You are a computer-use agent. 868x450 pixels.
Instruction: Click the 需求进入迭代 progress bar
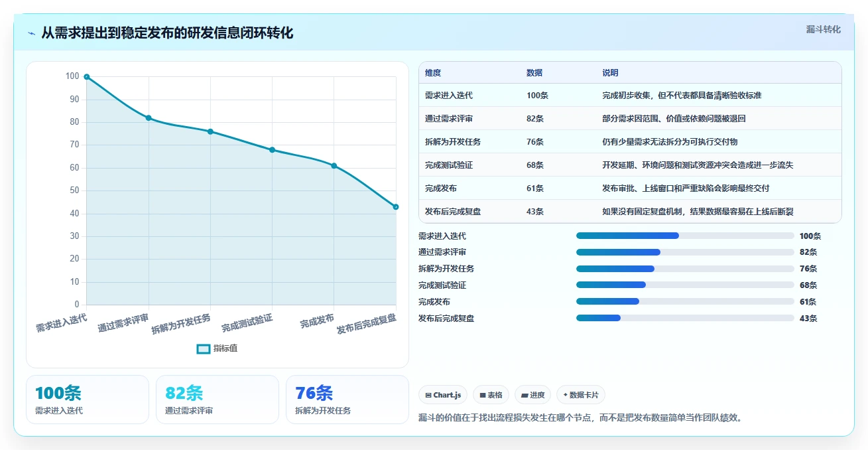pyautogui.click(x=685, y=236)
